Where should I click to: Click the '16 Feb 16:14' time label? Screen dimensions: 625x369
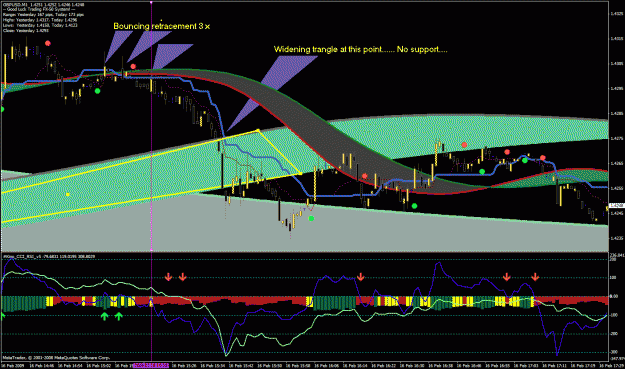click(354, 365)
